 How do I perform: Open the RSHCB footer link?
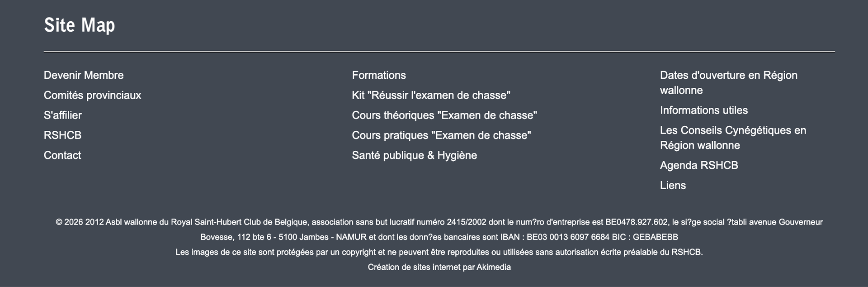(62, 135)
